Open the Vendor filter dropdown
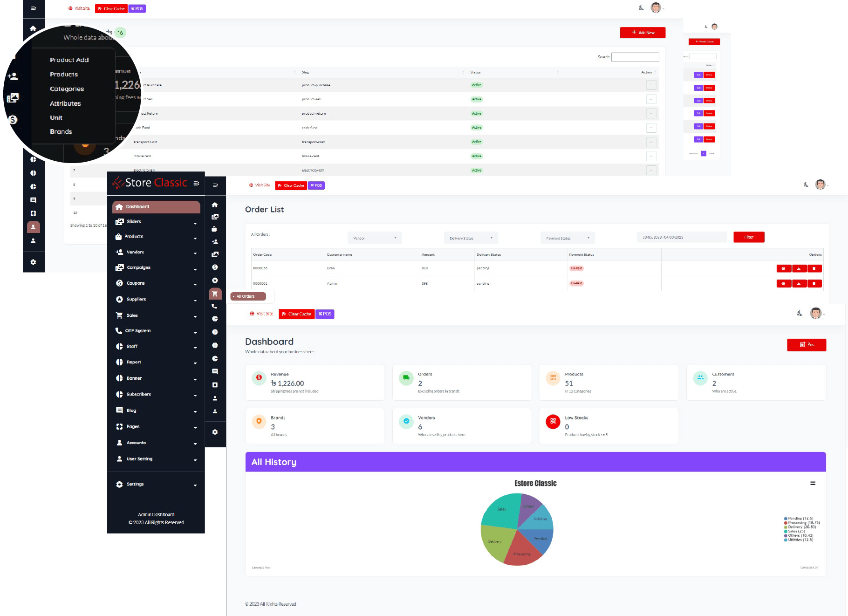Viewport: 848px width, 616px height. (374, 238)
